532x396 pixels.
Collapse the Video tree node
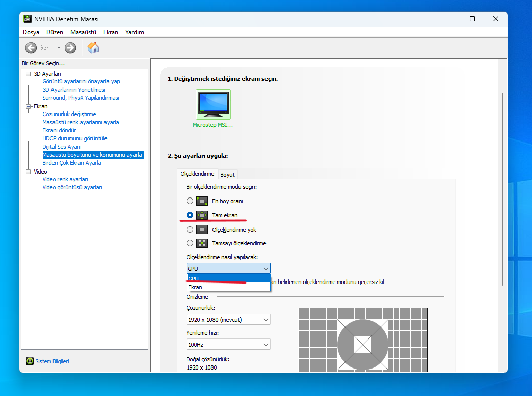[29, 172]
